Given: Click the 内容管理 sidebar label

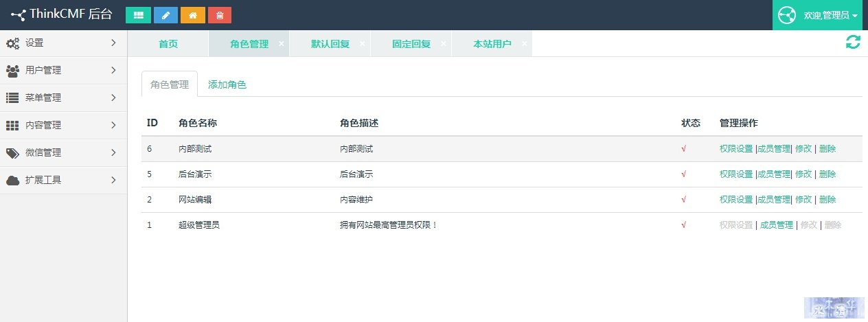Looking at the screenshot, I should [x=43, y=125].
